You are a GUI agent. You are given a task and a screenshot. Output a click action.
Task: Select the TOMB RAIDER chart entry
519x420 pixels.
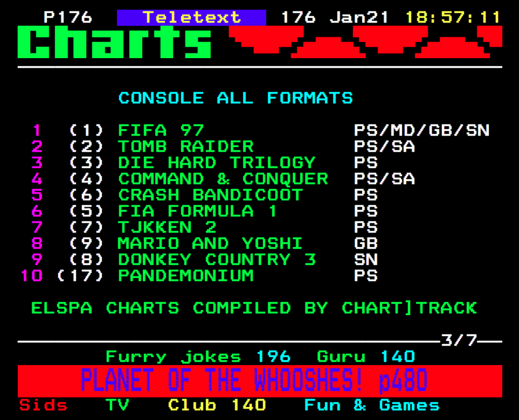point(186,146)
